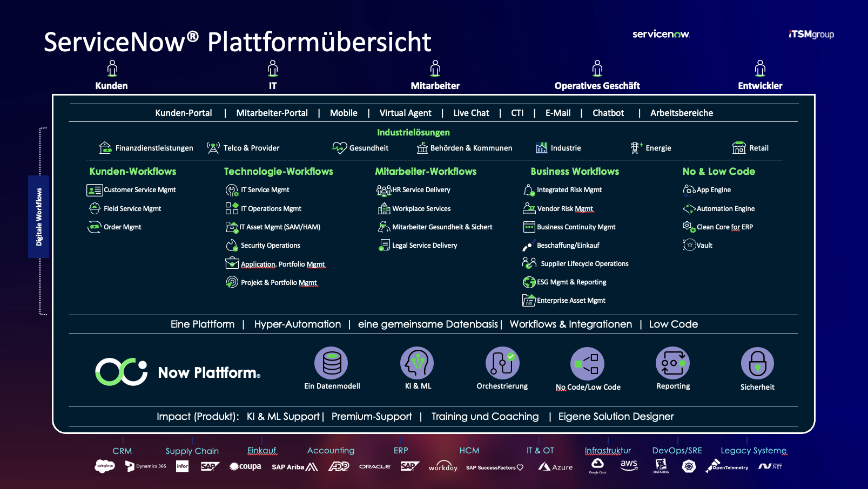Click the Digitale Workflows vertical tab

point(39,216)
